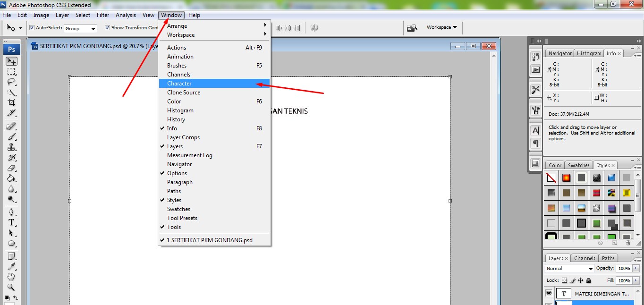The image size is (644, 305).
Task: Open the Filter menu
Action: [x=103, y=15]
